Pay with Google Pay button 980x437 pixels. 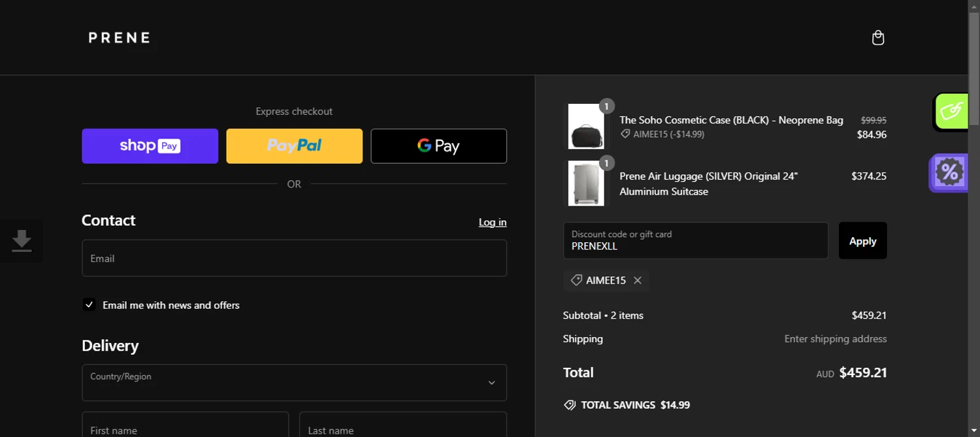pyautogui.click(x=438, y=146)
